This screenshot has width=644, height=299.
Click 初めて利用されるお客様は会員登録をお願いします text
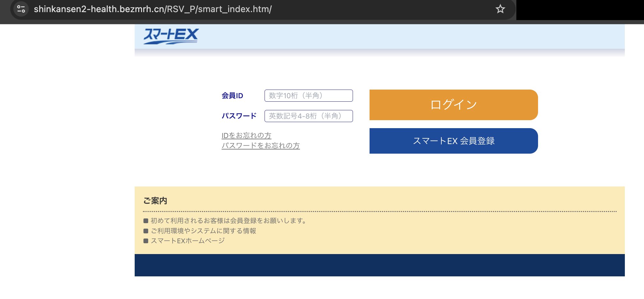coord(228,221)
